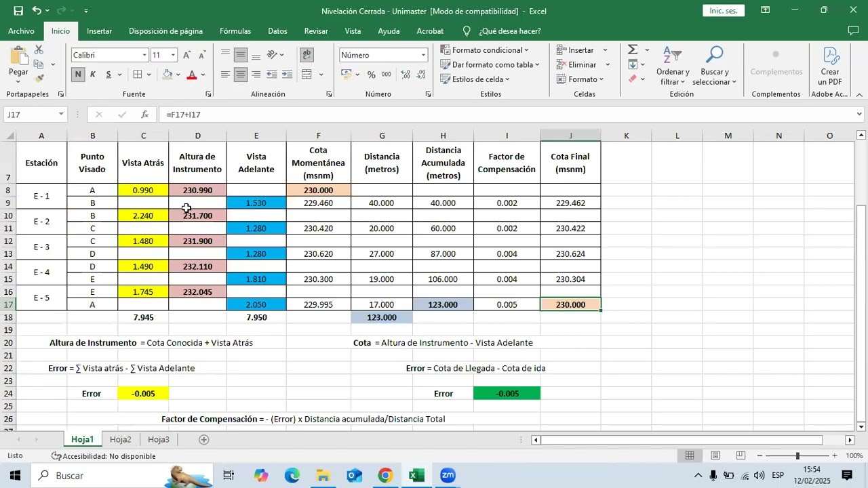This screenshot has height=488, width=868.
Task: Save the workbook with the floppy icon
Action: coord(18,11)
